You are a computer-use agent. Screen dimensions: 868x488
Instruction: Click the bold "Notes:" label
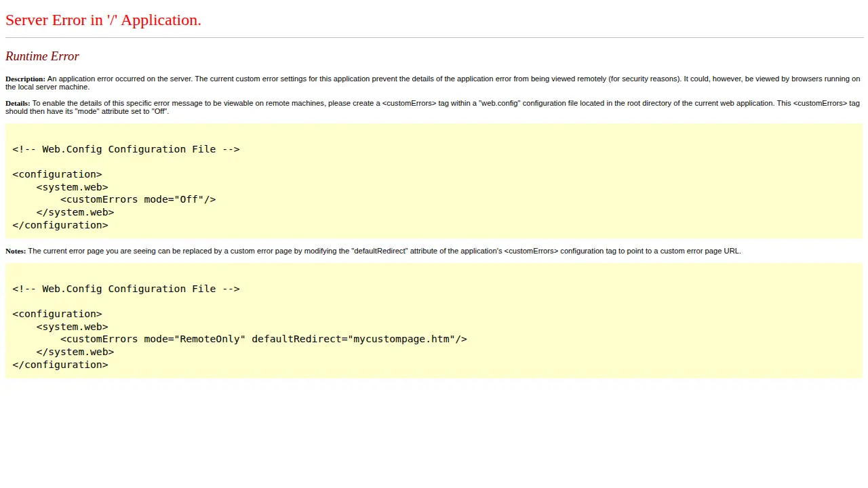(x=16, y=251)
